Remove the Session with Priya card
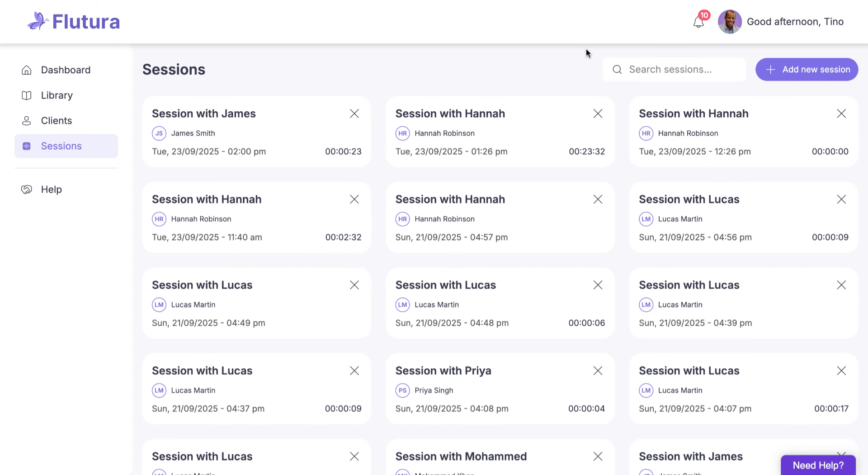This screenshot has height=475, width=868. click(598, 371)
